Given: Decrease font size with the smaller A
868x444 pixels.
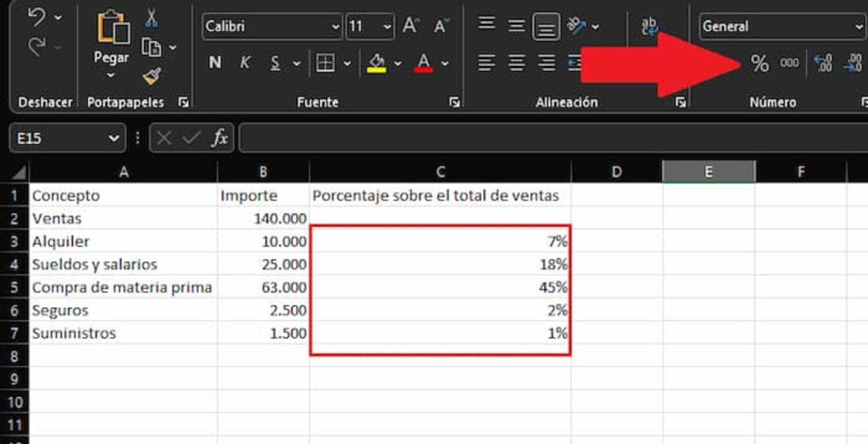Looking at the screenshot, I should [x=442, y=25].
